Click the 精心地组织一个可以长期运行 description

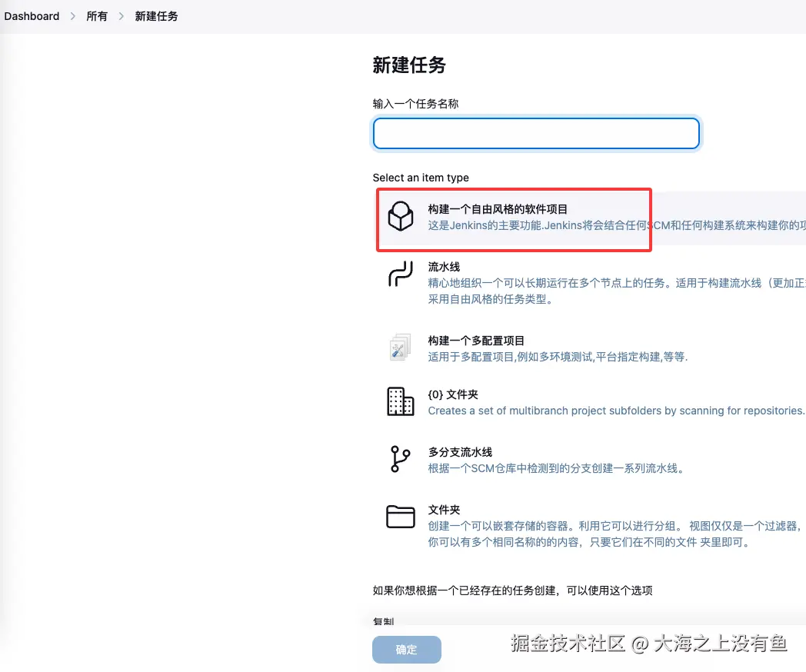tap(617, 291)
